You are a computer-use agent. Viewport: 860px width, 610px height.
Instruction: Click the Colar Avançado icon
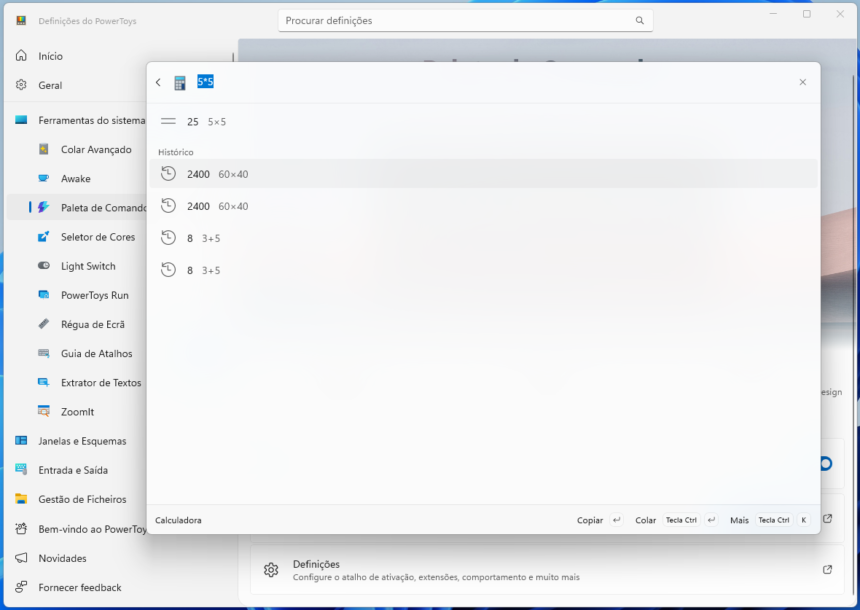click(43, 149)
